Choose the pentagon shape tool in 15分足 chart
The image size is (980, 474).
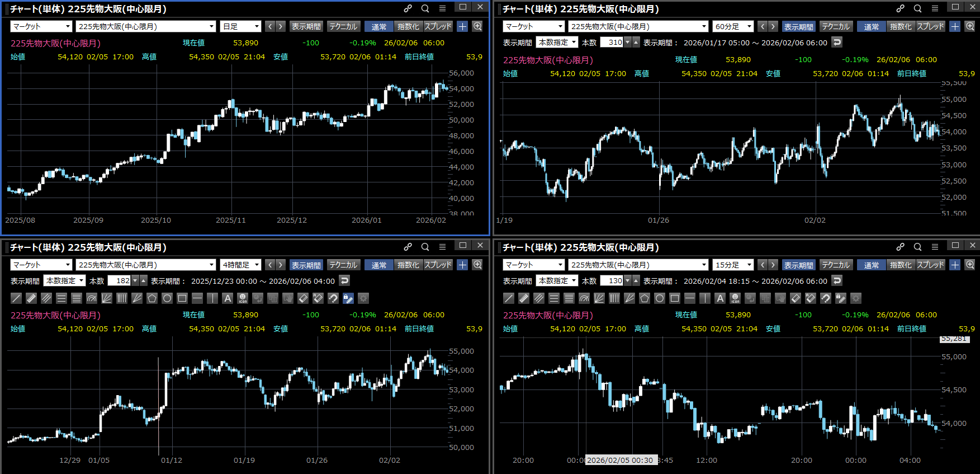click(645, 298)
